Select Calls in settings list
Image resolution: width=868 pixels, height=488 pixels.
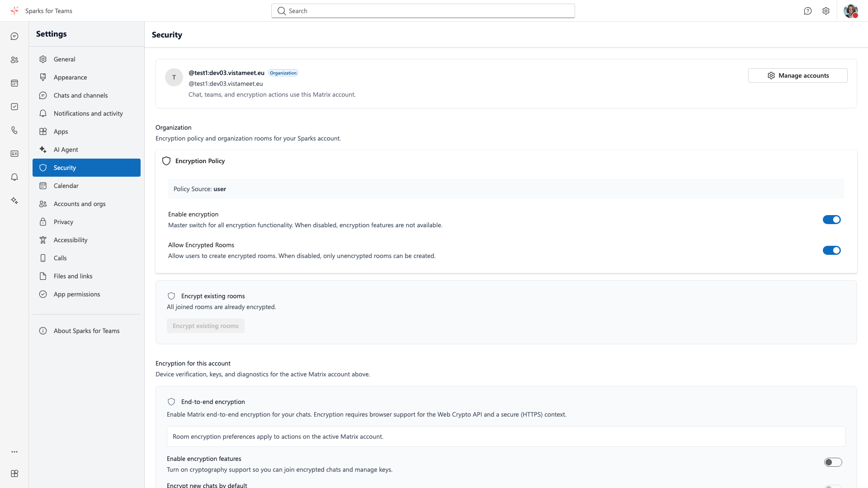coord(86,258)
